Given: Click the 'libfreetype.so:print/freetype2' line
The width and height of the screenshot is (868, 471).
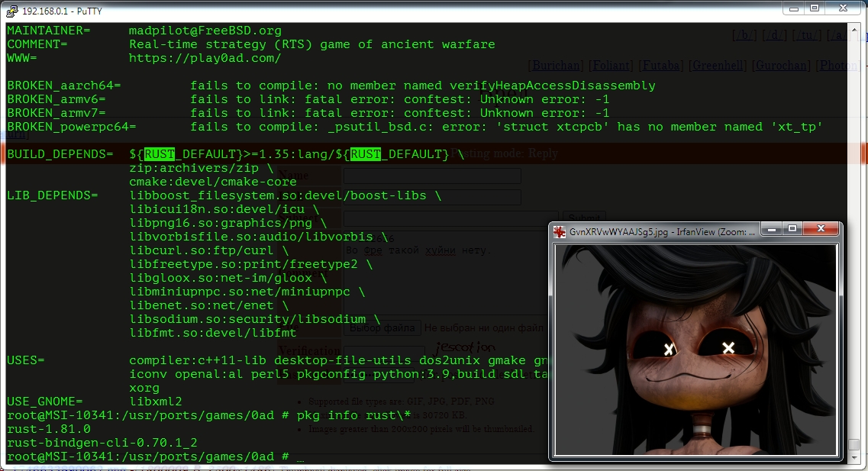Looking at the screenshot, I should (x=244, y=265).
